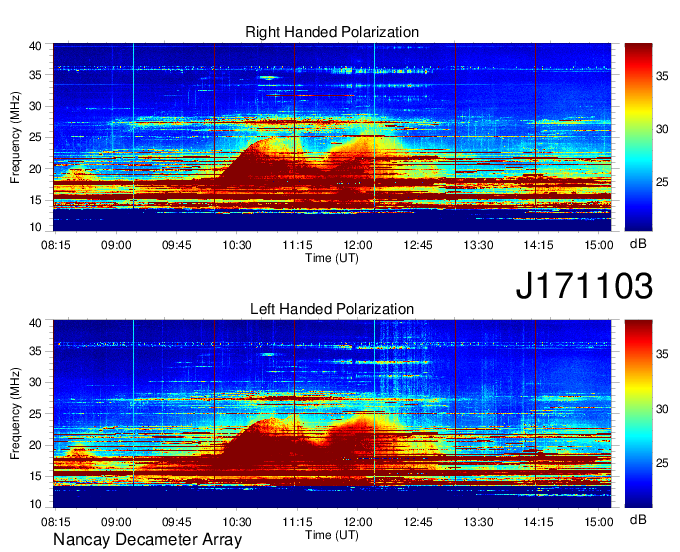Image resolution: width=680 pixels, height=552 pixels.
Task: Click the 10:30 tick under Left Handed plot
Action: coord(237,522)
